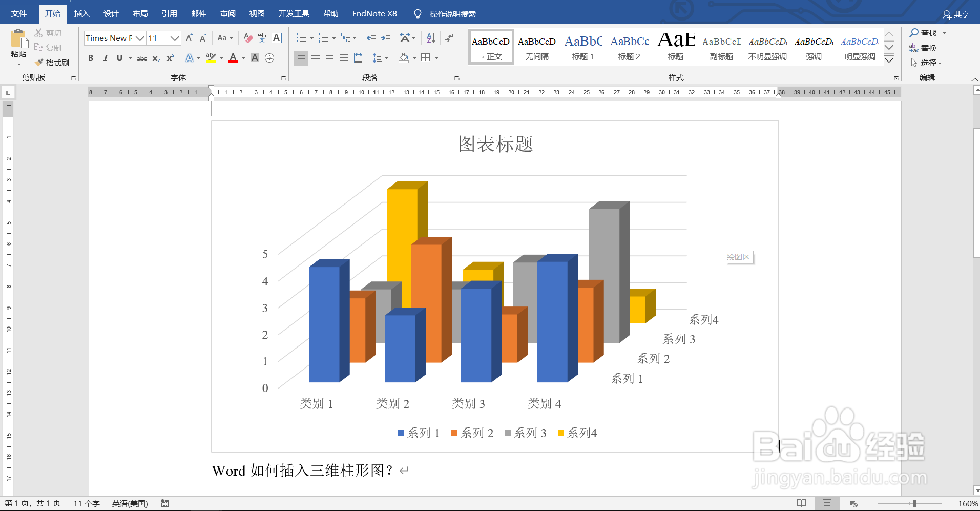
Task: Apply the red font color
Action: point(233,58)
